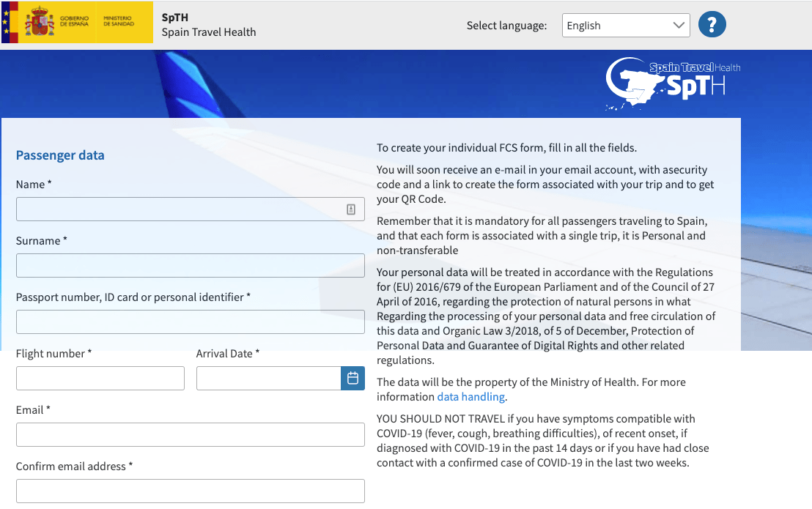812x509 pixels.
Task: Click the Flight number label
Action: pyautogui.click(x=53, y=353)
